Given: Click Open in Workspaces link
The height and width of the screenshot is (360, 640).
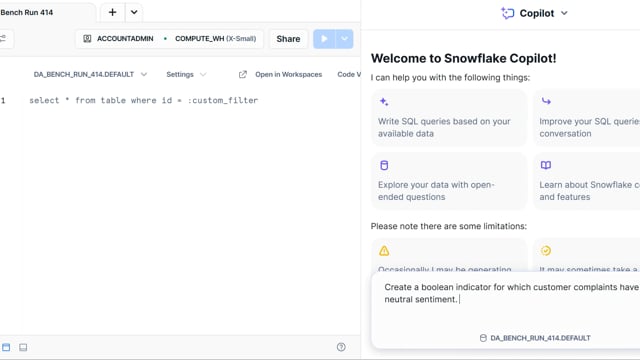Looking at the screenshot, I should [289, 74].
